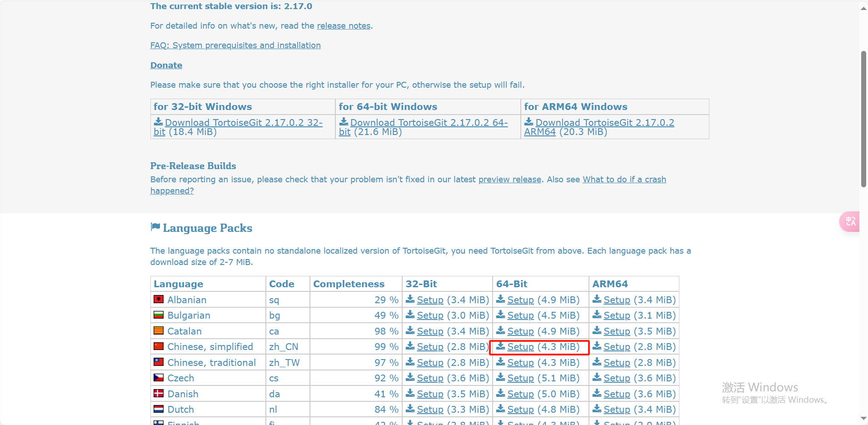
Task: Click the Czech flag icon
Action: [159, 378]
